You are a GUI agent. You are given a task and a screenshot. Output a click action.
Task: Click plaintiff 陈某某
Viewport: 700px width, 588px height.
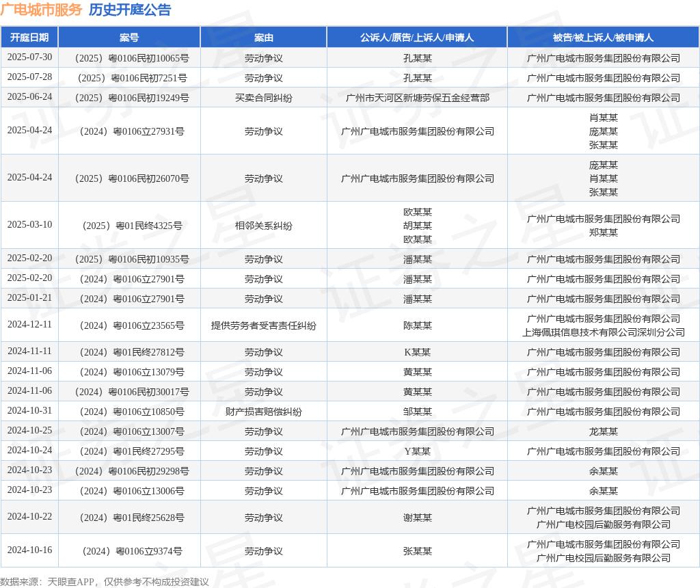418,325
